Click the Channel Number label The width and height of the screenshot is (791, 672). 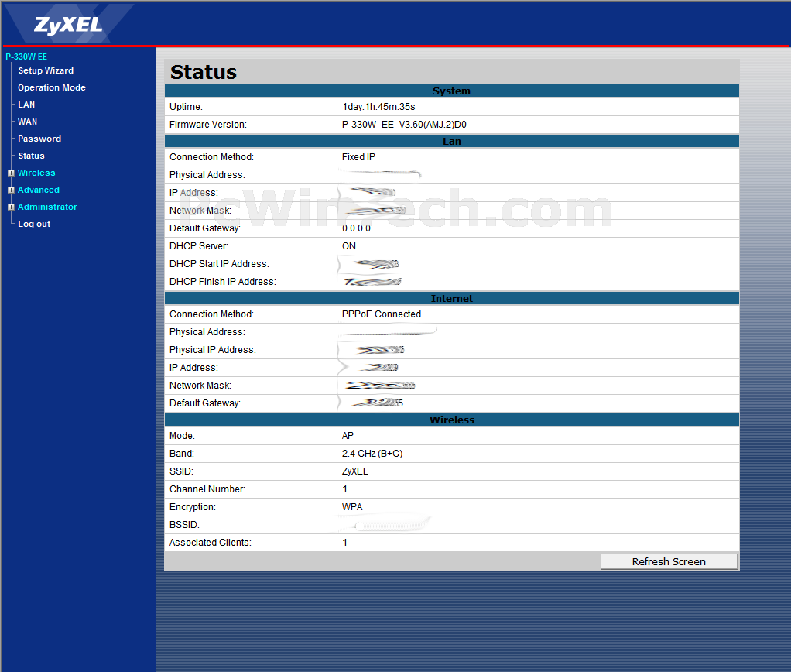coord(207,489)
